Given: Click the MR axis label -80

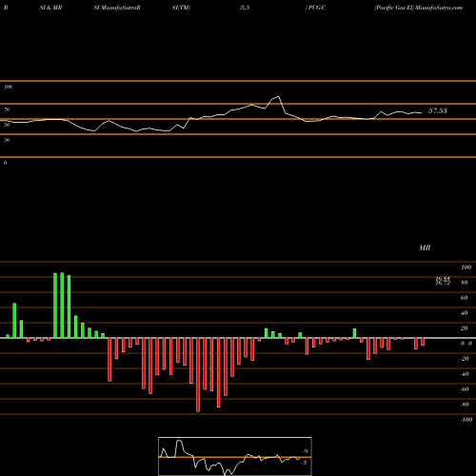Looking at the screenshot, I should point(465,405).
